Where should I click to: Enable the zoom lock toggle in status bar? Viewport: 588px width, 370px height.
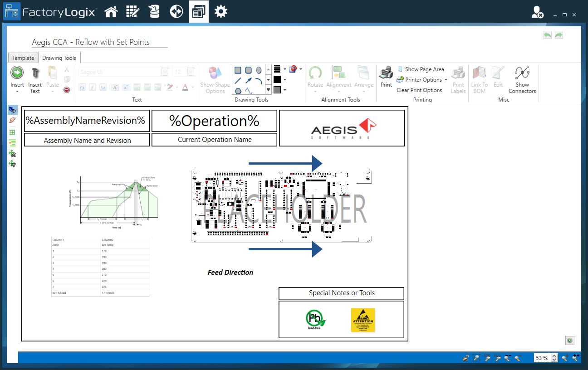pyautogui.click(x=466, y=358)
